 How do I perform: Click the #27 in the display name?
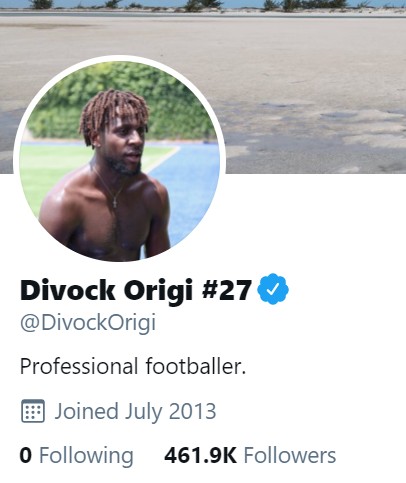point(226,290)
